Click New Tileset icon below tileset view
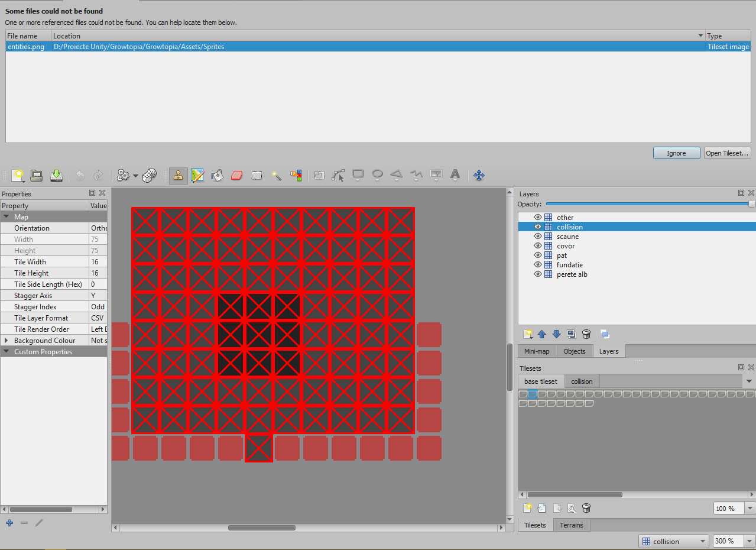The height and width of the screenshot is (550, 756). pyautogui.click(x=528, y=508)
